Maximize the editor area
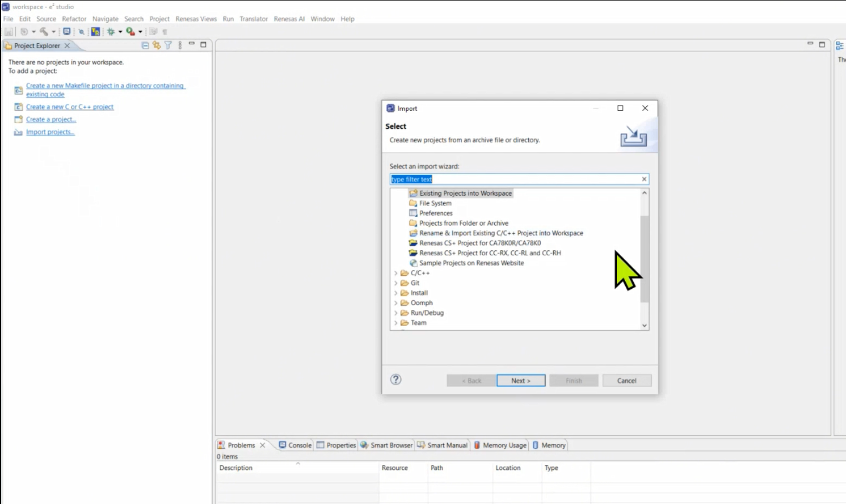This screenshot has height=504, width=846. click(x=822, y=44)
